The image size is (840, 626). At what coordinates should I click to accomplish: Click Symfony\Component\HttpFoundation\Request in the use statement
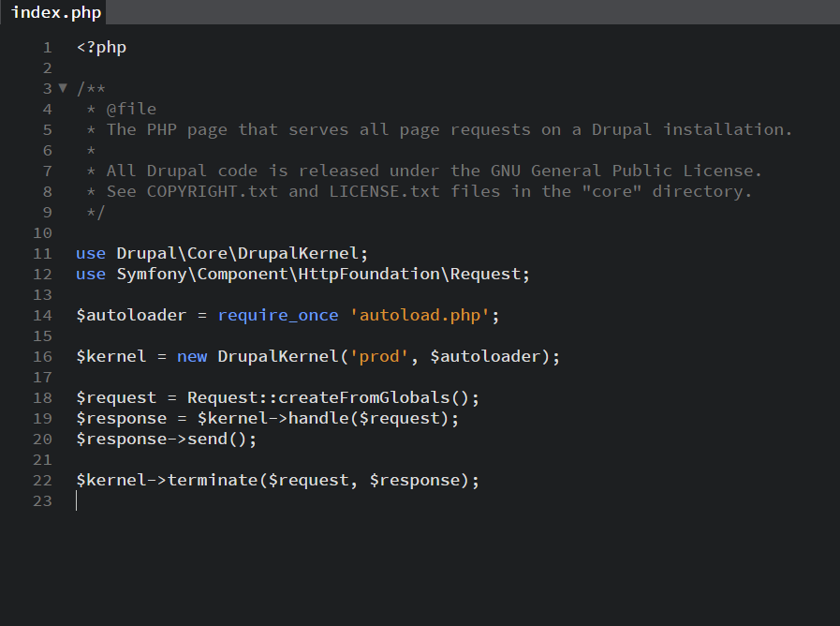[x=318, y=274]
